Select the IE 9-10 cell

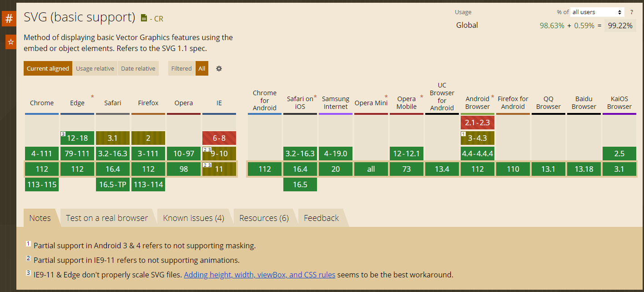tap(219, 154)
